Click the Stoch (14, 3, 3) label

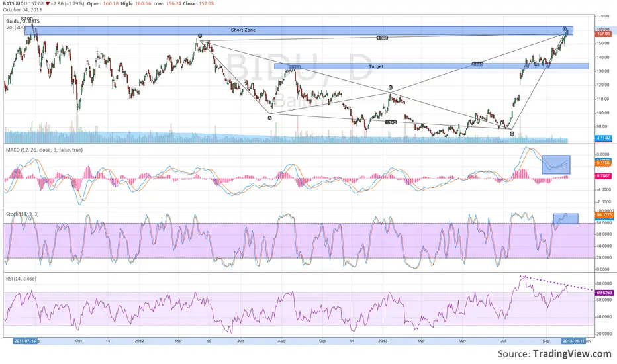pos(22,214)
